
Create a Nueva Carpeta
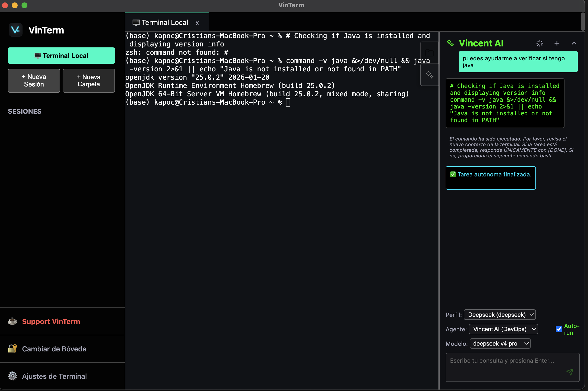pos(89,81)
